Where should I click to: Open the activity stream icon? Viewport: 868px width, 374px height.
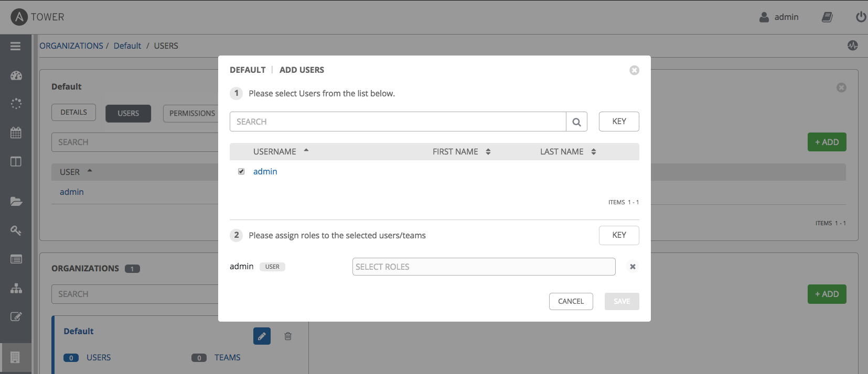pyautogui.click(x=853, y=46)
